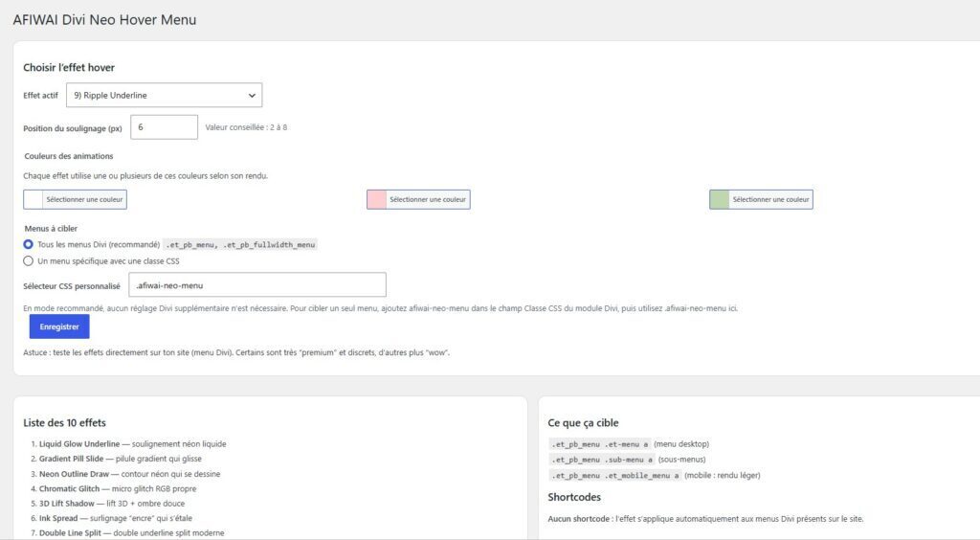Click the Shortcodes heading

tap(574, 497)
